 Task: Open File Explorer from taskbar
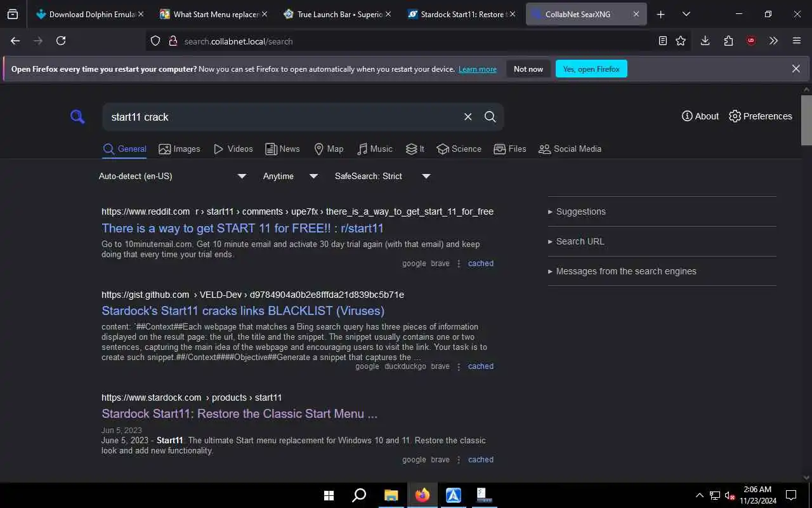(391, 495)
